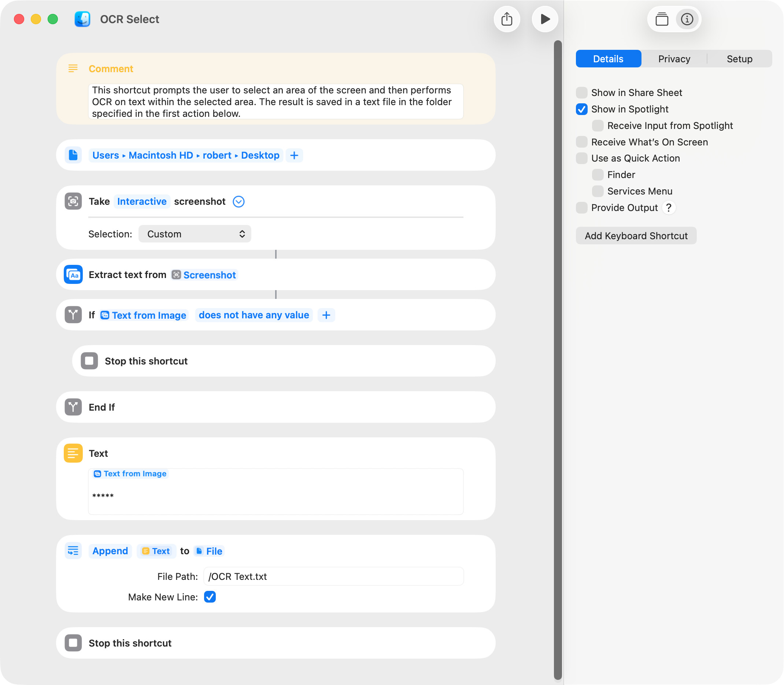Click the If action branch icon
The width and height of the screenshot is (784, 685).
(73, 315)
